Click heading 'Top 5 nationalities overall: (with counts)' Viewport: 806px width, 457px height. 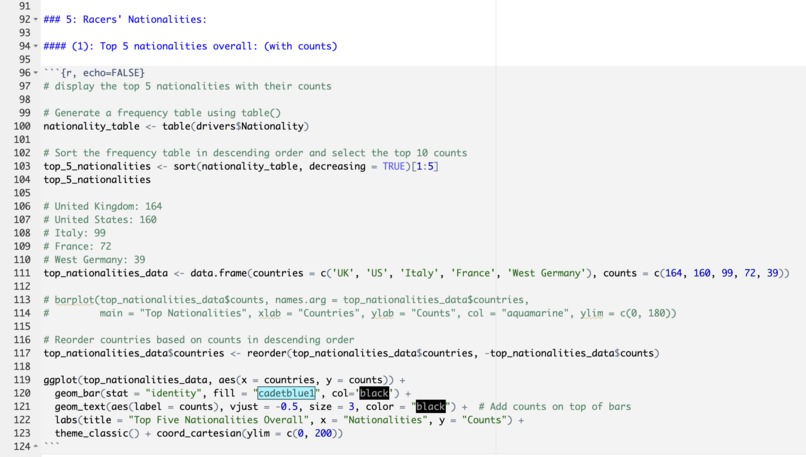pos(218,46)
